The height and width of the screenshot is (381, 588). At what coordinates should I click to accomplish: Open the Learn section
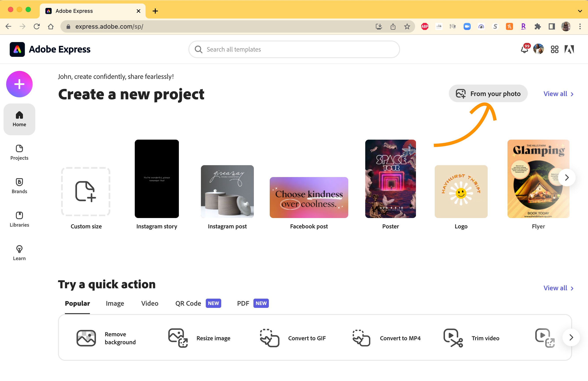(19, 253)
